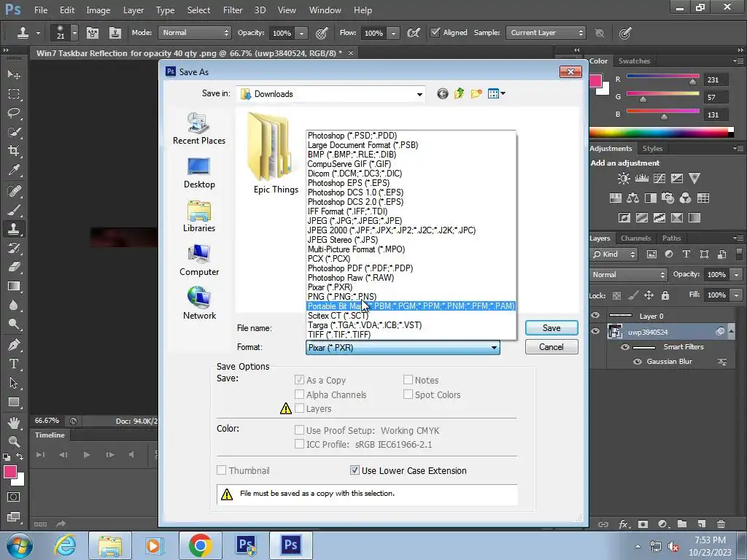Toggle the Alpha Channels checkbox
Viewport: 747px width, 560px height.
click(x=299, y=394)
